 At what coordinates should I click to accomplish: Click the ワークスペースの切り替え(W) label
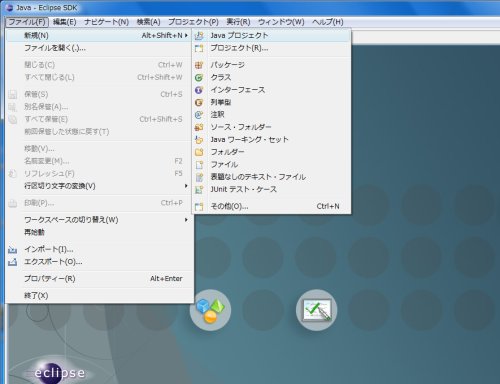(x=71, y=220)
